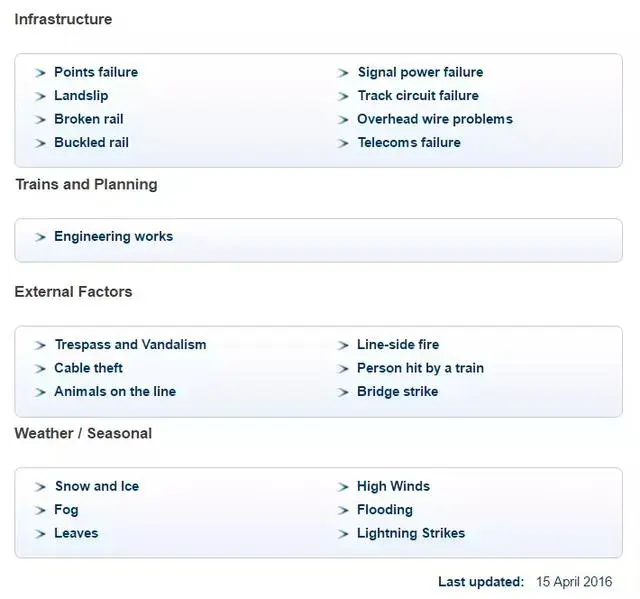Click the arrow icon beside Signal power failure
This screenshot has width=640, height=599.
coord(343,73)
